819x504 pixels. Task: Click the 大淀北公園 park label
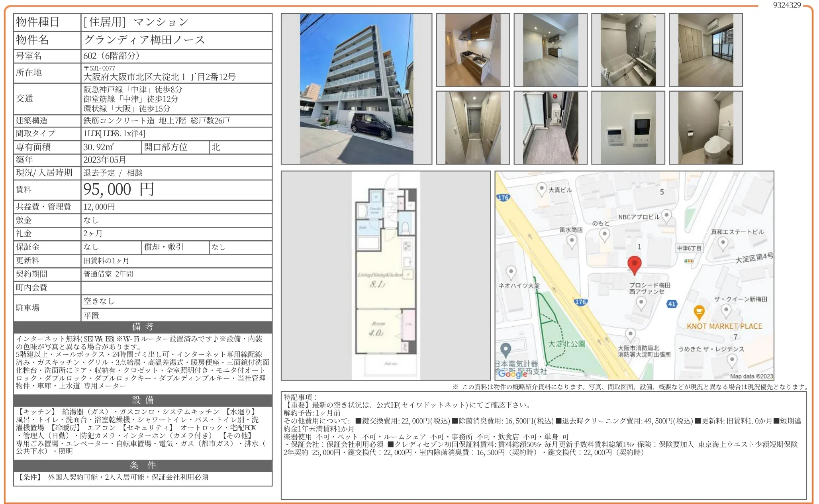click(566, 344)
